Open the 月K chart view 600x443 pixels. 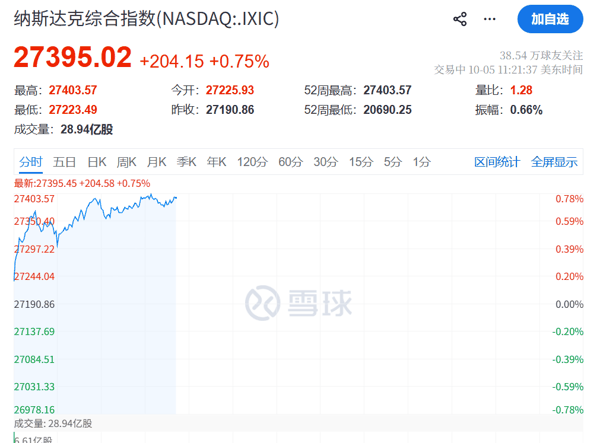[x=157, y=162]
